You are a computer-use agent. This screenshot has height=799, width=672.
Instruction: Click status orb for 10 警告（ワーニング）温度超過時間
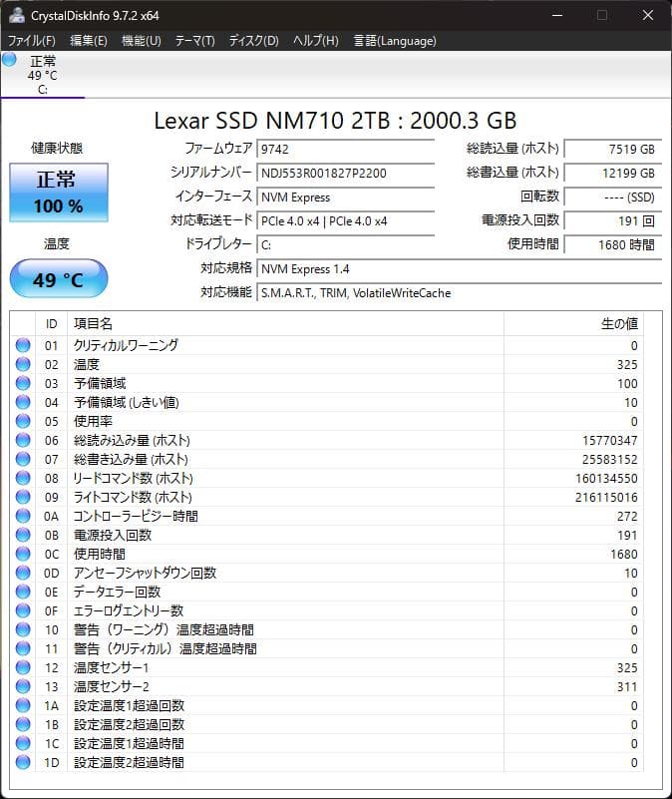23,629
